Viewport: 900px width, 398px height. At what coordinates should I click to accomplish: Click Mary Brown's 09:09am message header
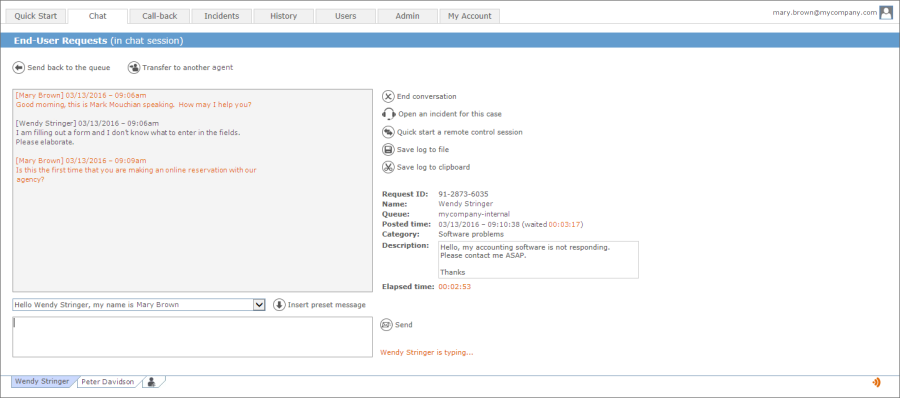81,161
